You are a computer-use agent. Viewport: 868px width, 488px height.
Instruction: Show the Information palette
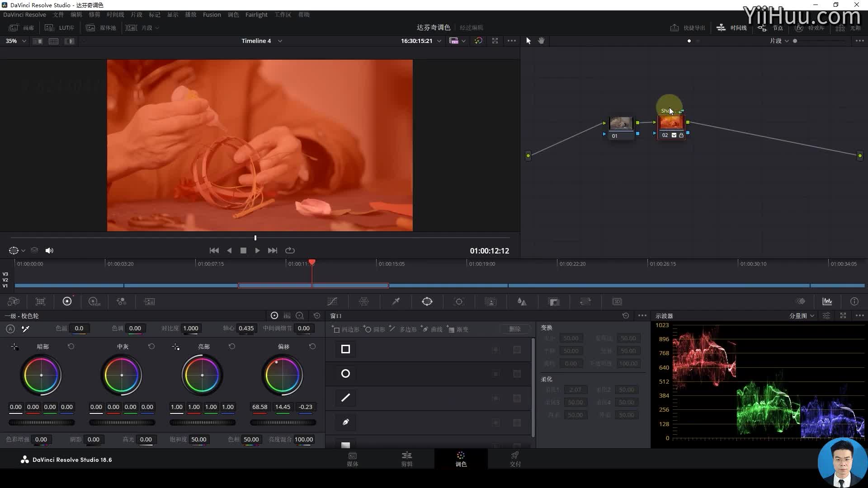(x=854, y=301)
